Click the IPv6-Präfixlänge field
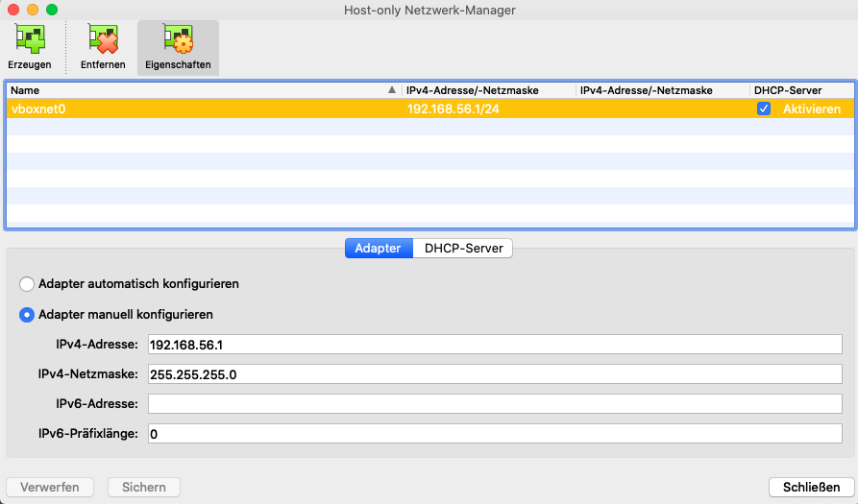Screen dimensions: 858x504 494,434
